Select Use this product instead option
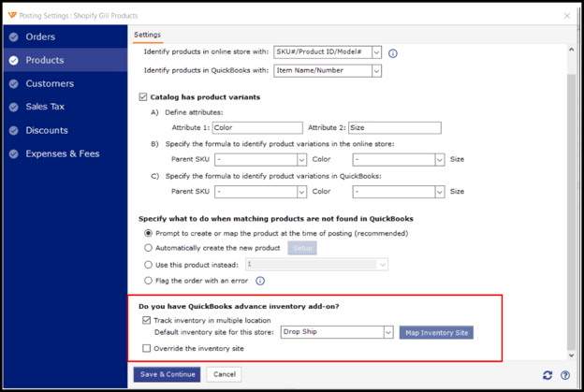The image size is (584, 392). click(148, 265)
